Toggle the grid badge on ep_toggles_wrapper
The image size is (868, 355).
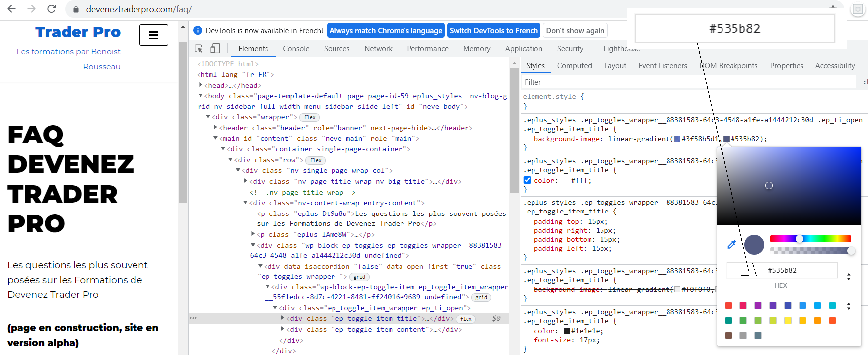pyautogui.click(x=359, y=277)
